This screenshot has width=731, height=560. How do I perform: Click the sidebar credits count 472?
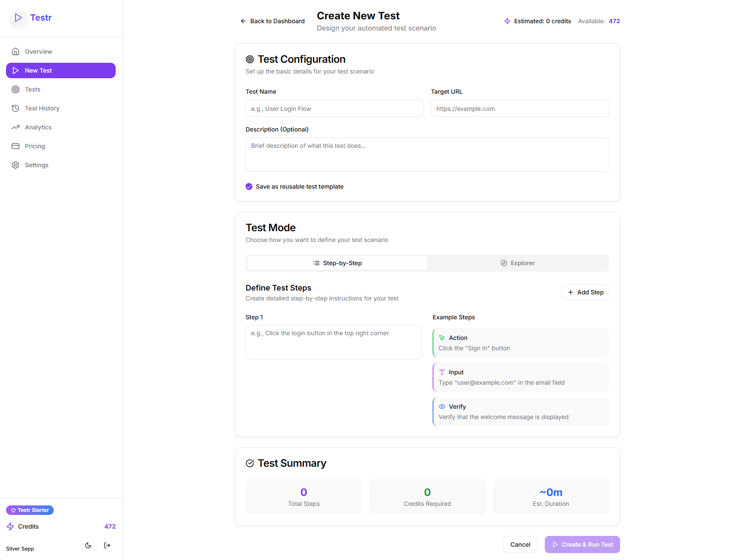coord(110,526)
